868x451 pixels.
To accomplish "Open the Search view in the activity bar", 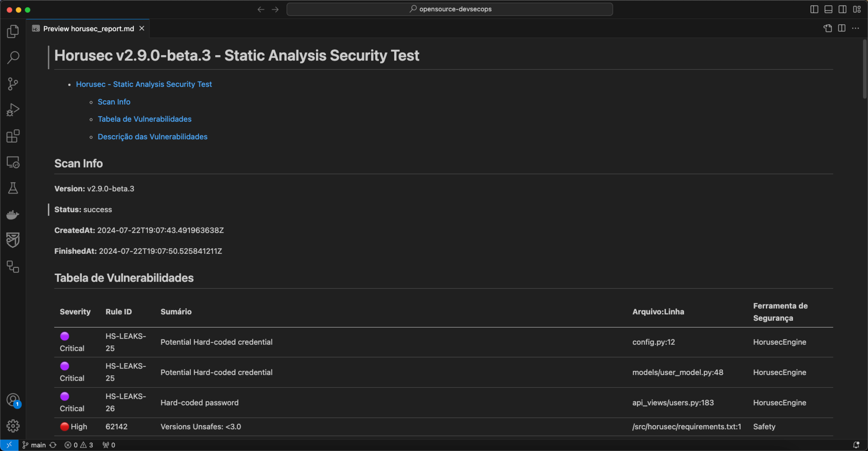I will [13, 57].
